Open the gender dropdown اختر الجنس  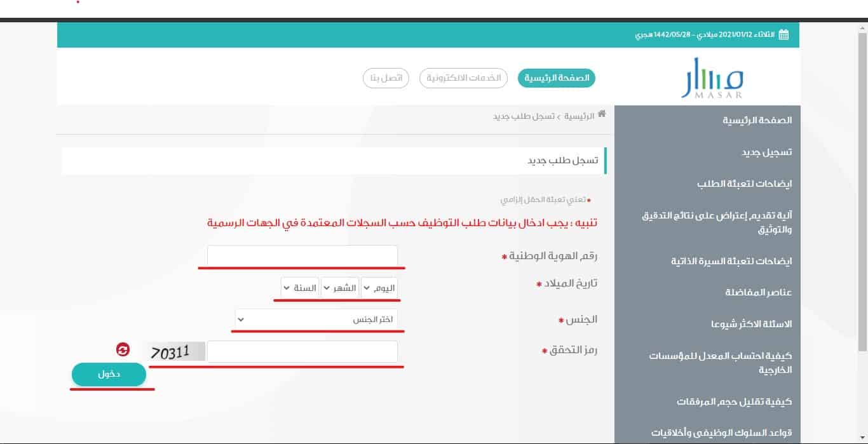[x=316, y=320]
